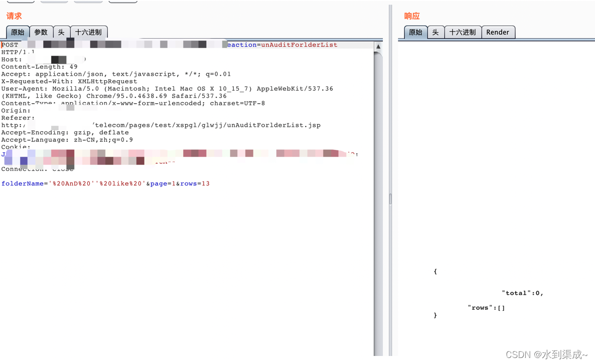
Task: Click the Accept-Language header line
Action: click(67, 139)
